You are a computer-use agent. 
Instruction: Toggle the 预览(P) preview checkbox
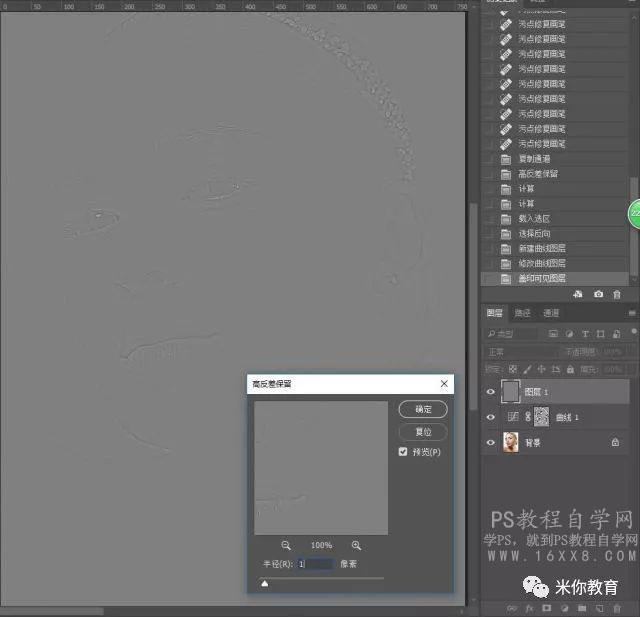tap(403, 451)
